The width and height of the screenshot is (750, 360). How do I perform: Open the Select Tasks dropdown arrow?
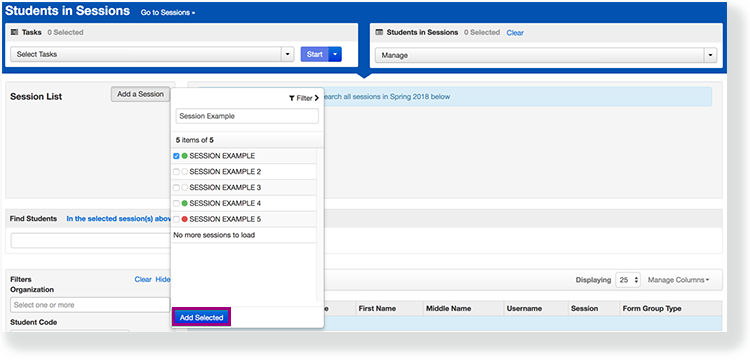point(287,54)
